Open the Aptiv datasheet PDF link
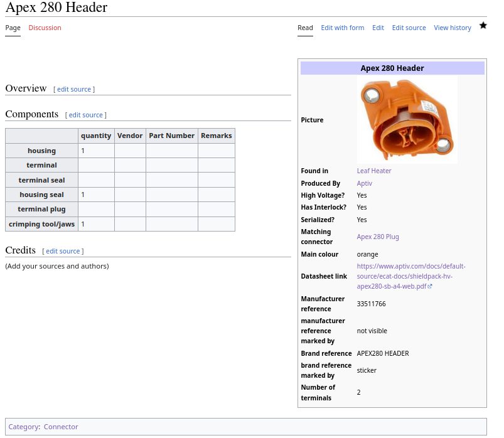Viewport: 504px width, 438px height. pos(410,276)
